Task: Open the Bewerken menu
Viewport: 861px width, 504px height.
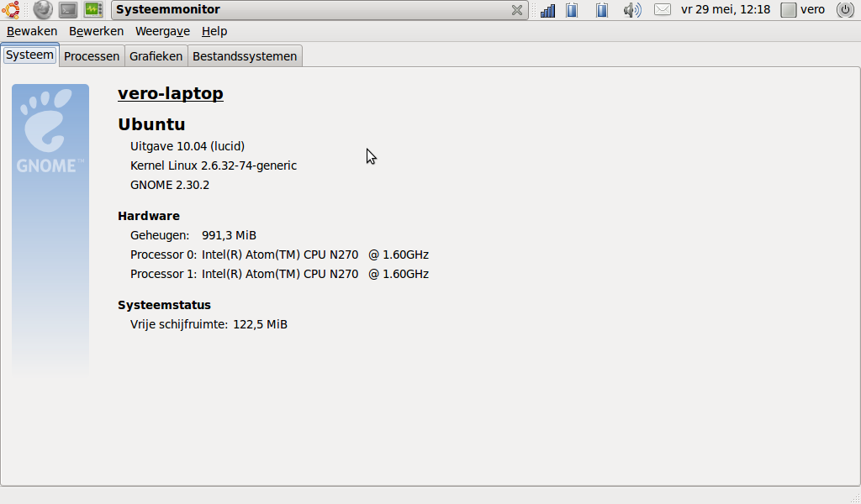Action: [x=96, y=31]
